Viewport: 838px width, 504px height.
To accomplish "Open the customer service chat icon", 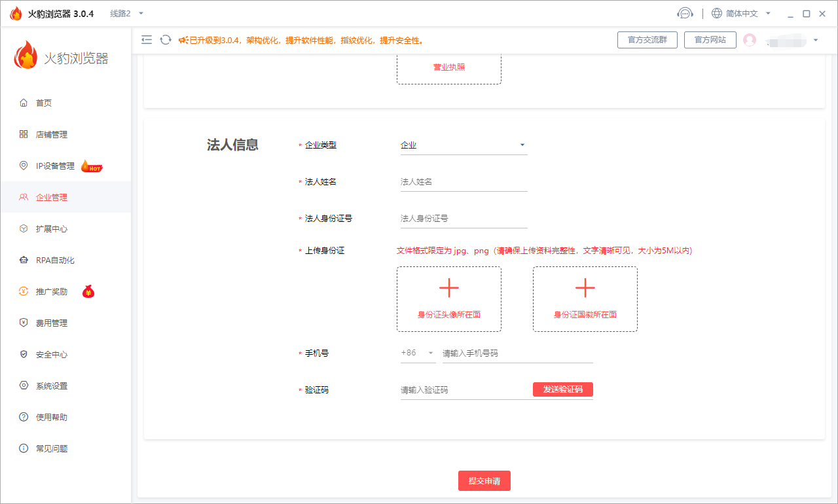I will coord(685,12).
